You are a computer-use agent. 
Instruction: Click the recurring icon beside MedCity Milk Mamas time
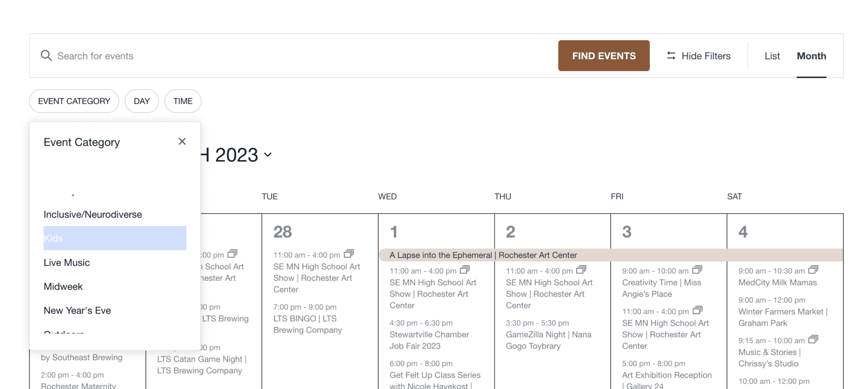813,269
